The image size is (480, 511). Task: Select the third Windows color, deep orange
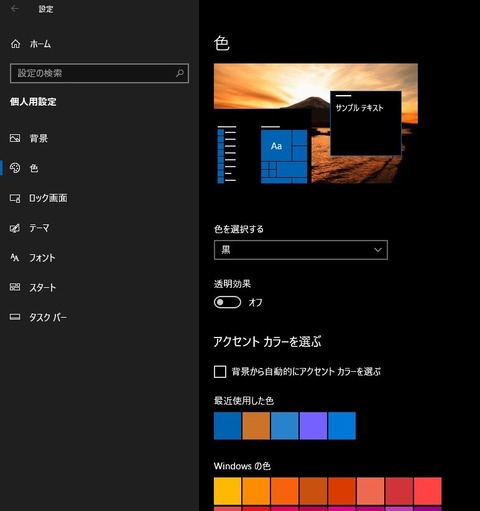(x=285, y=491)
